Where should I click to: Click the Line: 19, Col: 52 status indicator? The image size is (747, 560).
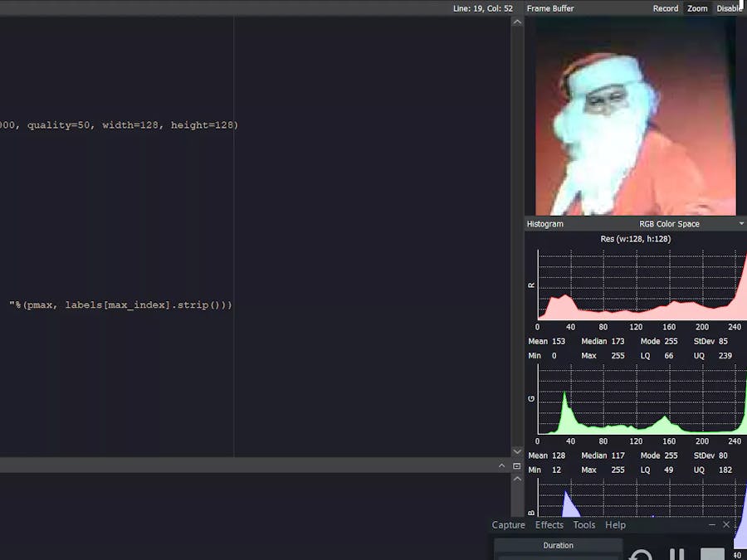coord(483,7)
